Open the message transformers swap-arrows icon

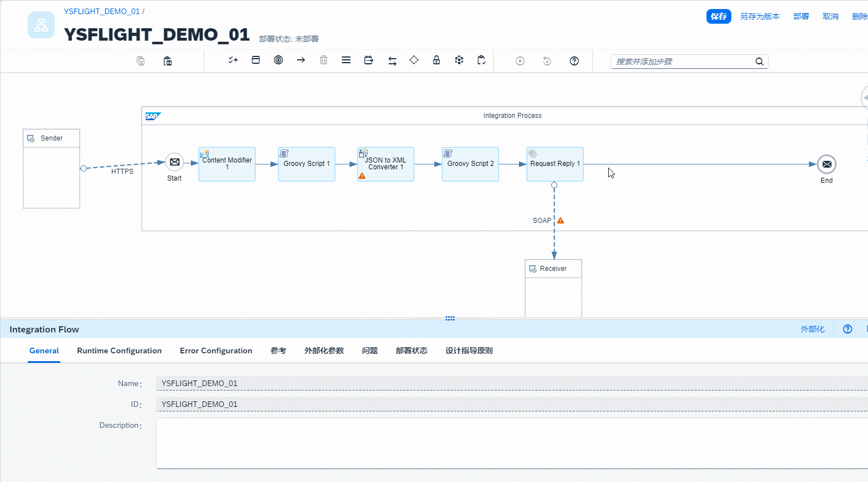coord(392,61)
